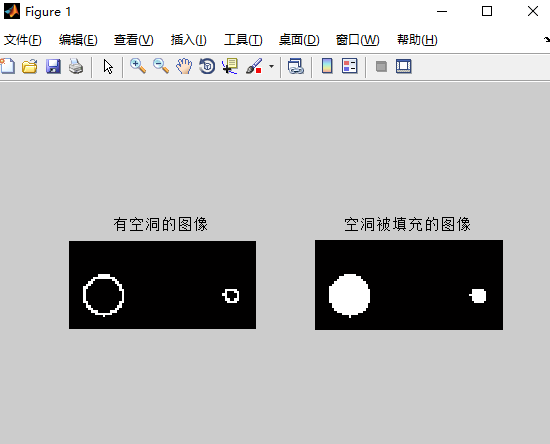
Task: Click the MATLAB logo in title bar
Action: 12,11
